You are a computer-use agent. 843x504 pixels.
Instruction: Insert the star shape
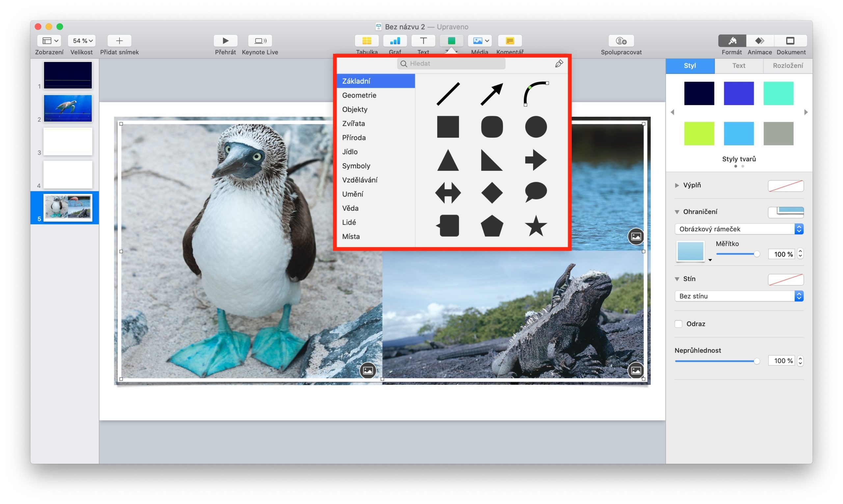(536, 226)
